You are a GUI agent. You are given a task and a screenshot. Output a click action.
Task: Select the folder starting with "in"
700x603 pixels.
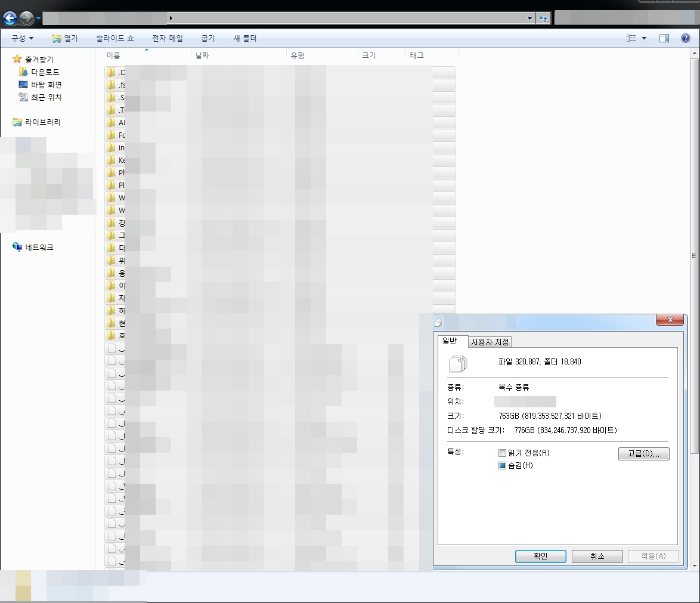click(x=280, y=147)
